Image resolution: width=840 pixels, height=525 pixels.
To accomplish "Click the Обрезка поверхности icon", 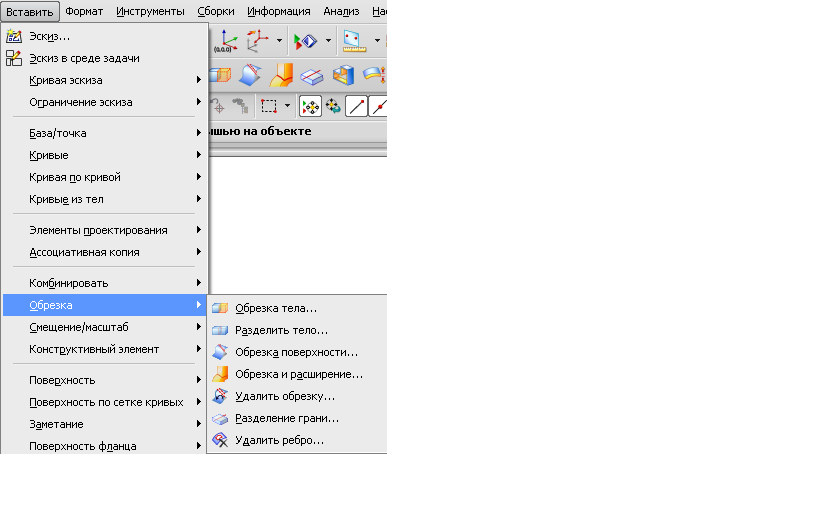I will pos(220,352).
